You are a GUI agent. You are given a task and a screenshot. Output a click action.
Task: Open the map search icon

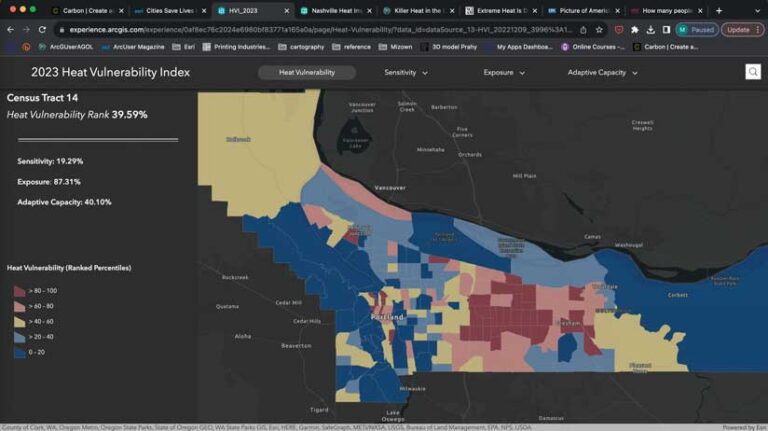753,72
